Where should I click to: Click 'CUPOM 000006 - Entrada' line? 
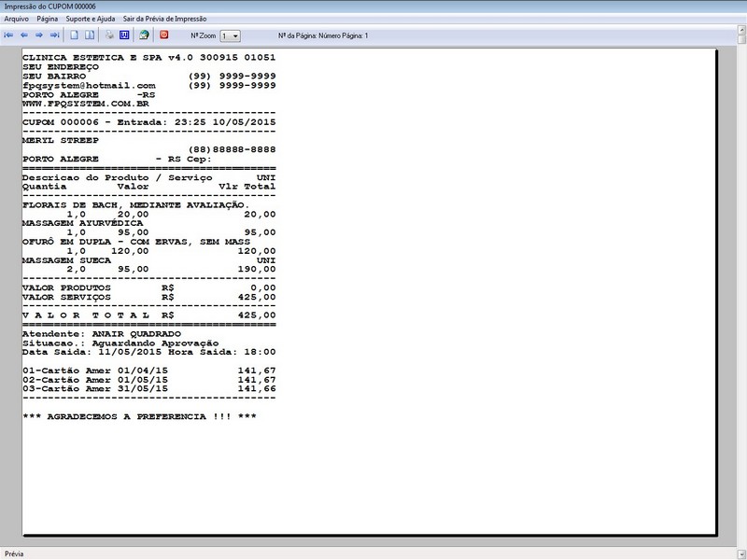click(149, 122)
